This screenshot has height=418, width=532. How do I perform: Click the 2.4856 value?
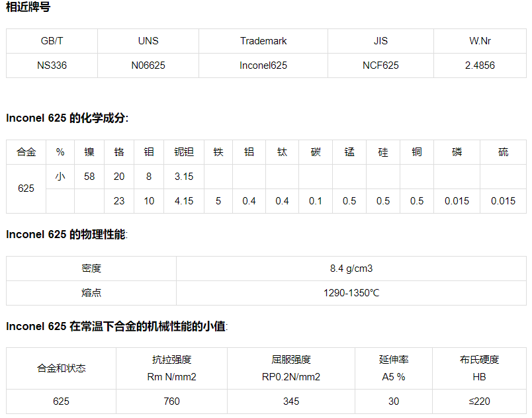[x=480, y=65]
